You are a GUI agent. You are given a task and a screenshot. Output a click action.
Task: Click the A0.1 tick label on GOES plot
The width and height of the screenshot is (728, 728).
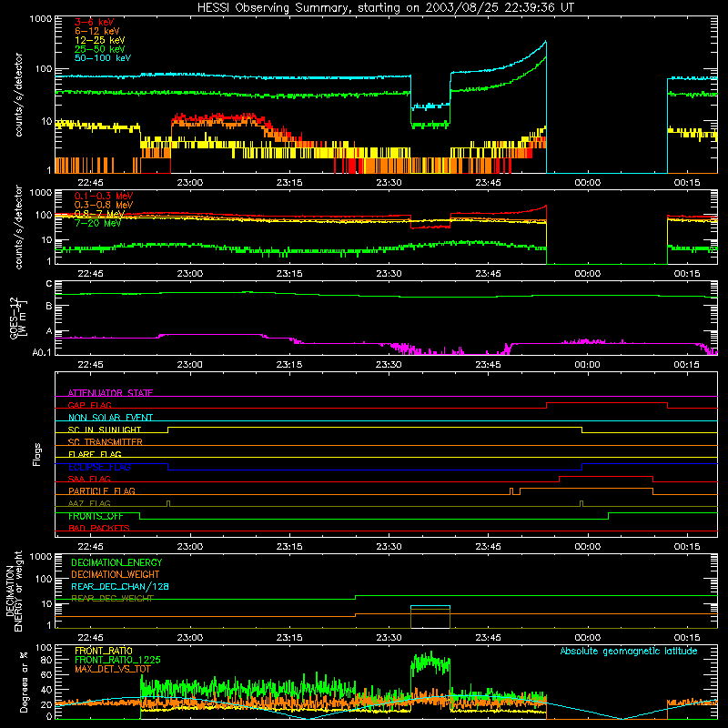pyautogui.click(x=42, y=352)
